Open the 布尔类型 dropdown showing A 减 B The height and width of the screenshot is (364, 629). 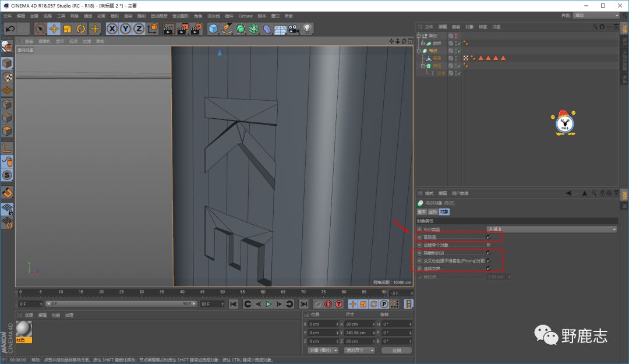tap(552, 229)
